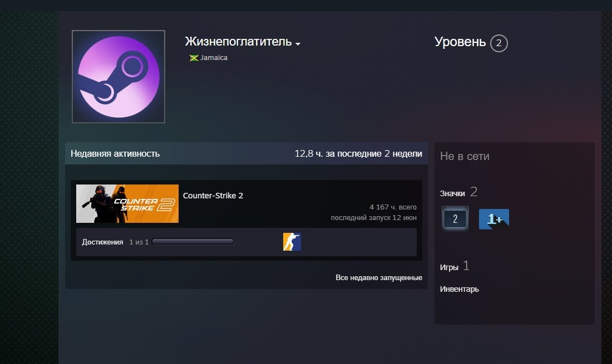The height and width of the screenshot is (364, 612).
Task: Open Все недавно запущенные link
Action: pos(378,277)
